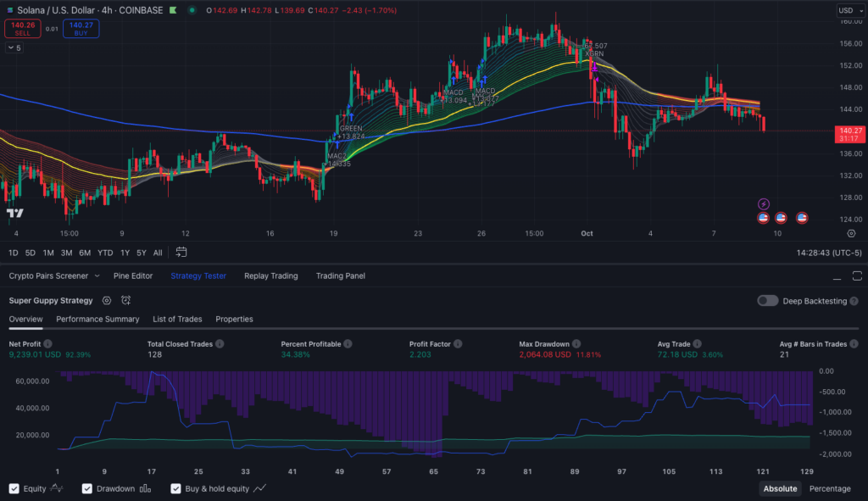Open the Trading Panel tab
Viewport: 868px width, 501px height.
coord(341,276)
